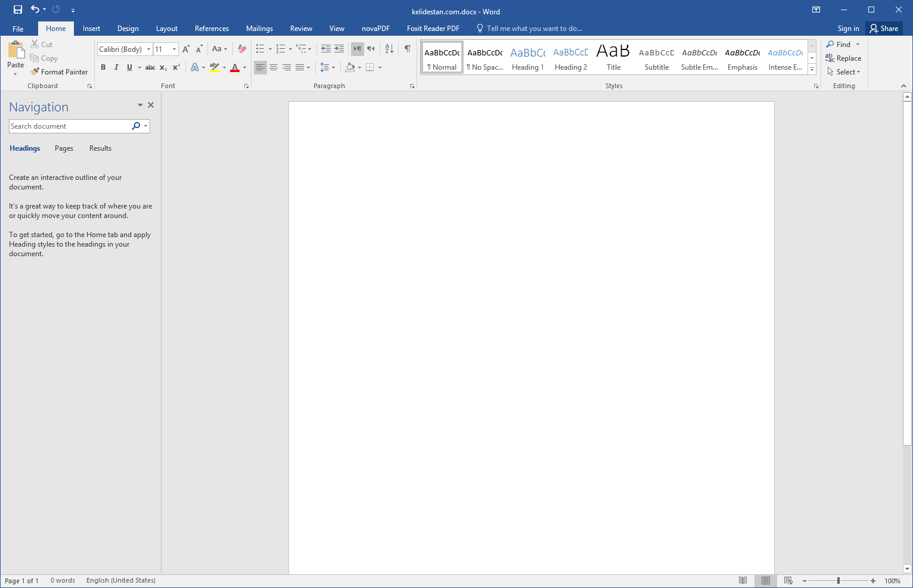Apply superscript formatting
The width and height of the screenshot is (913, 588).
point(176,67)
